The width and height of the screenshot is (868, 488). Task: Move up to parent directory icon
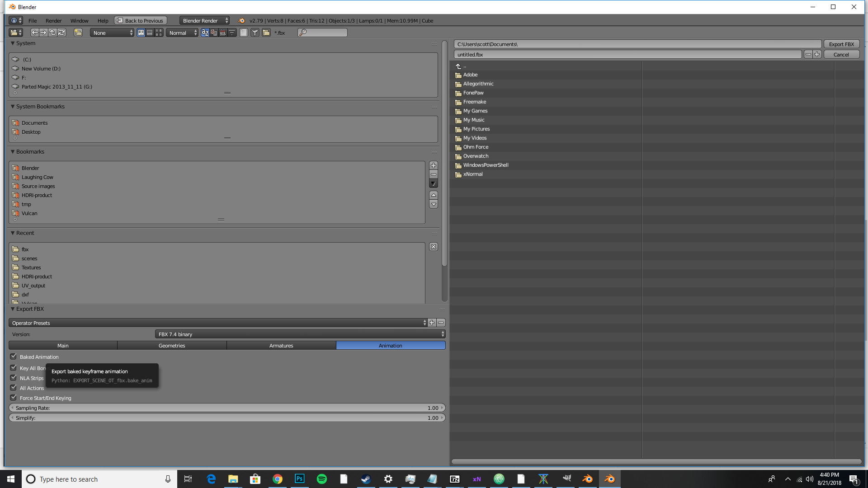click(x=52, y=33)
